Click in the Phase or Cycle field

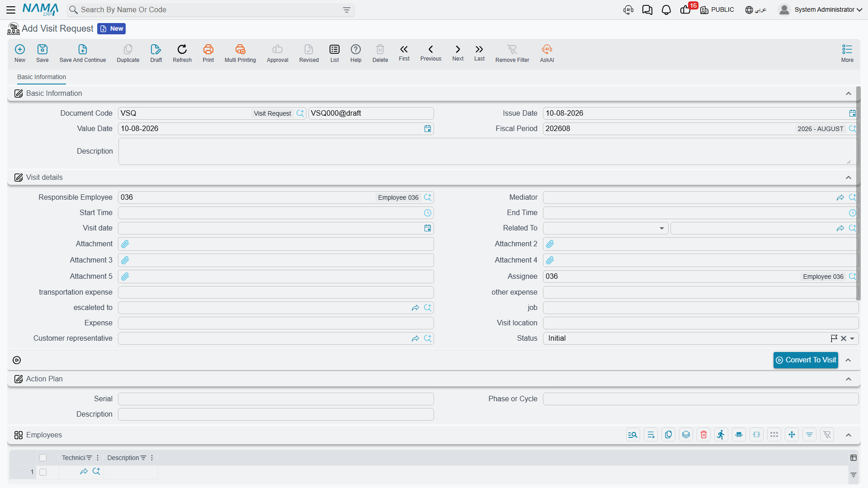[x=701, y=399]
